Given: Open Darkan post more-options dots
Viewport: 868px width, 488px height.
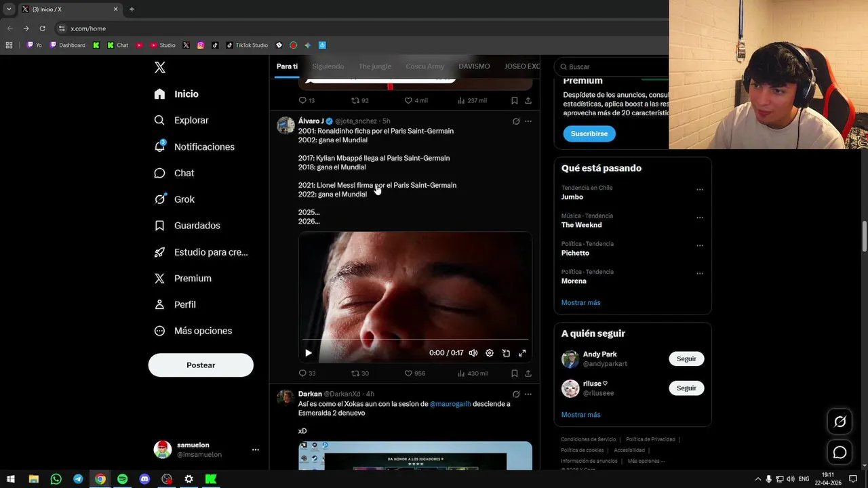Looking at the screenshot, I should (x=528, y=394).
